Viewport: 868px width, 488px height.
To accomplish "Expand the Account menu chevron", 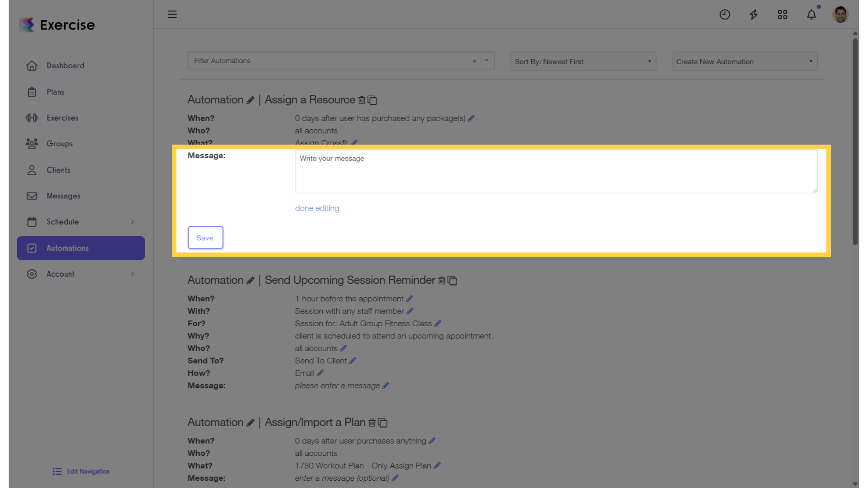I will tap(132, 274).
